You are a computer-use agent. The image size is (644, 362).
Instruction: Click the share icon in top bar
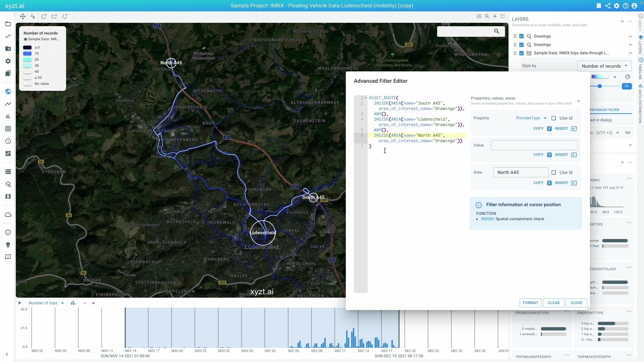pyautogui.click(x=608, y=6)
